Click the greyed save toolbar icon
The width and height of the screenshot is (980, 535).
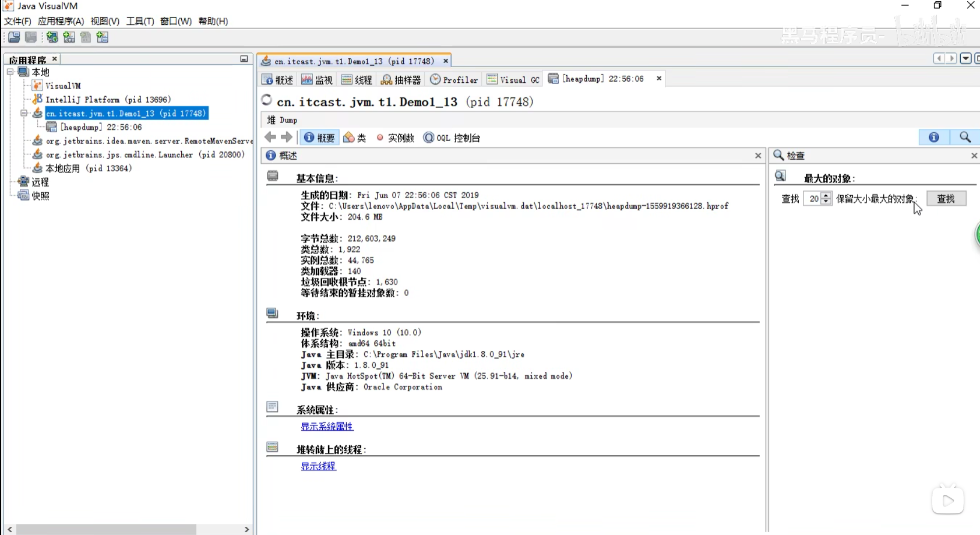click(x=31, y=37)
